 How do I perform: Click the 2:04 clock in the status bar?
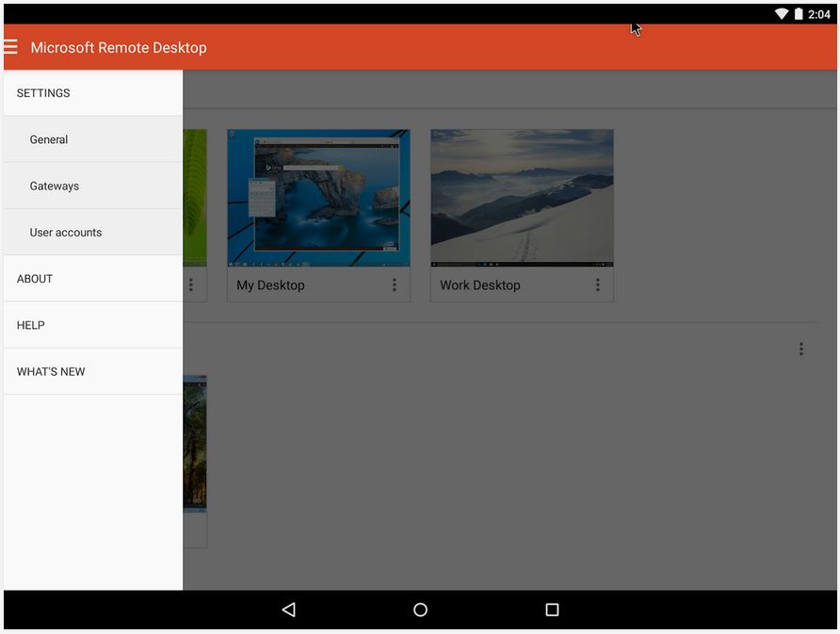(819, 14)
